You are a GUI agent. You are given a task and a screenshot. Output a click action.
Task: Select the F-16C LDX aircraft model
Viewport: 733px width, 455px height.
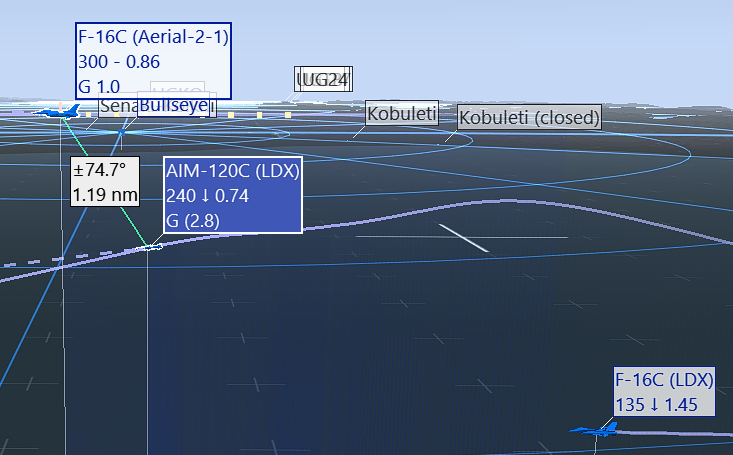pos(595,429)
